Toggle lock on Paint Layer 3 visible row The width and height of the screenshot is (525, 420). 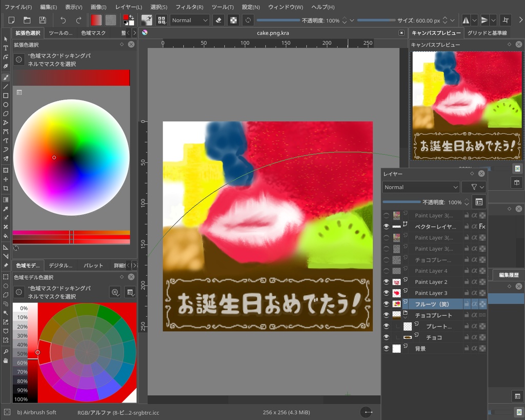[467, 293]
